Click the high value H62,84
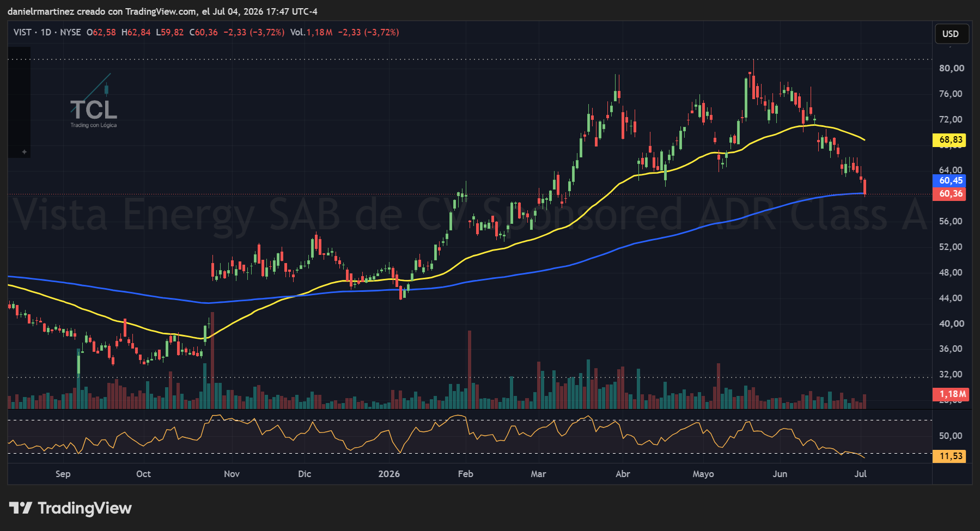Screen dimensions: 980x531 click(x=136, y=32)
